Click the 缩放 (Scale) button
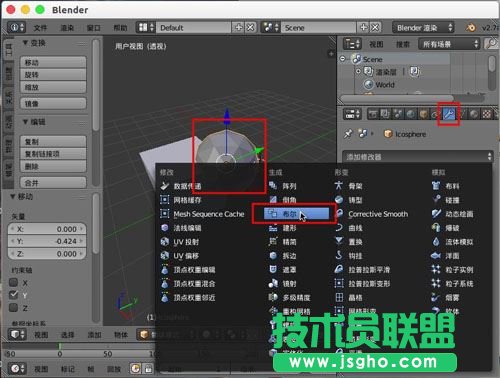This screenshot has width=500, height=378. (53, 87)
